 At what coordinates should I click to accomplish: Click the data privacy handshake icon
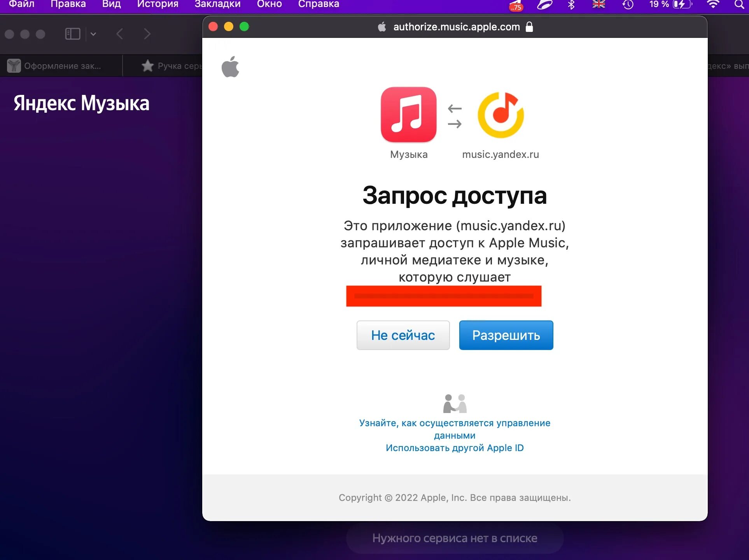coord(455,403)
